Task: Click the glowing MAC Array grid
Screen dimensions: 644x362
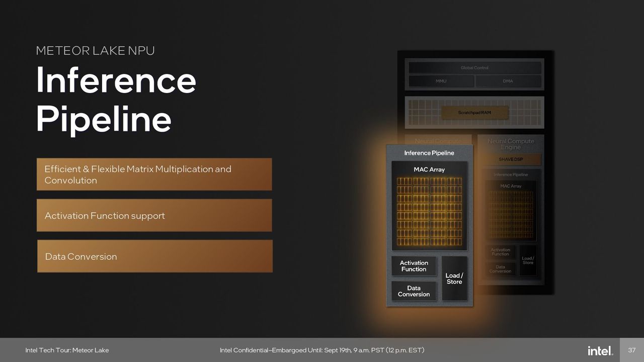Action: click(429, 212)
